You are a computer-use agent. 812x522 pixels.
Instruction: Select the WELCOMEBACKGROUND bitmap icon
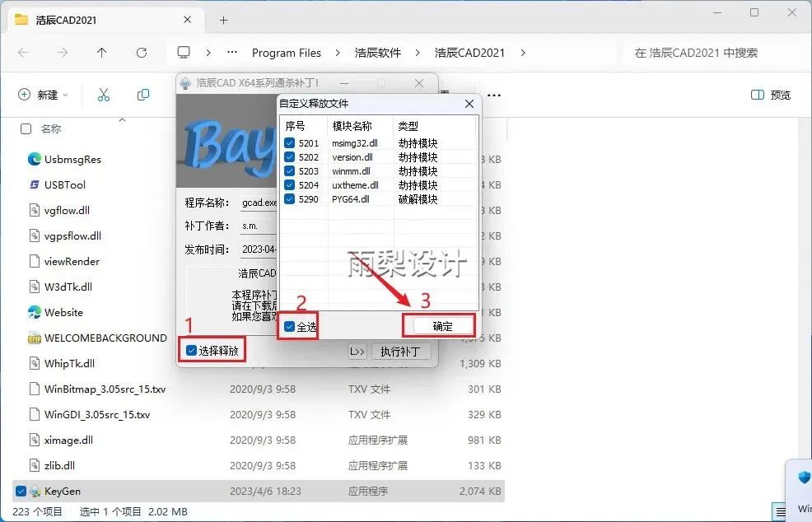(35, 338)
